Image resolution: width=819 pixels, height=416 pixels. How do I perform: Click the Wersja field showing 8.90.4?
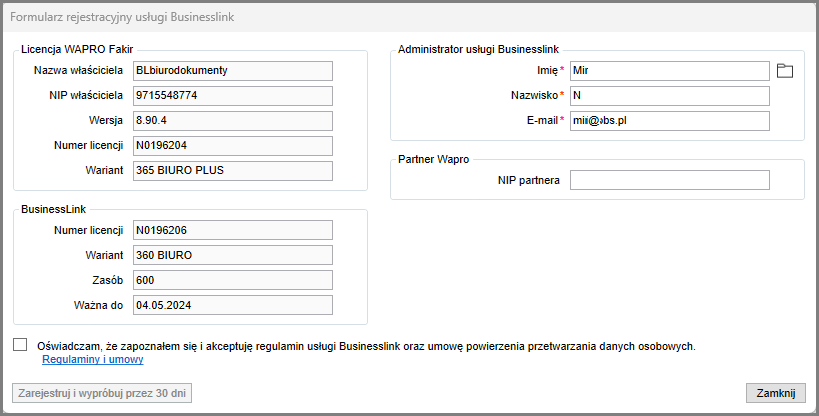coord(233,121)
